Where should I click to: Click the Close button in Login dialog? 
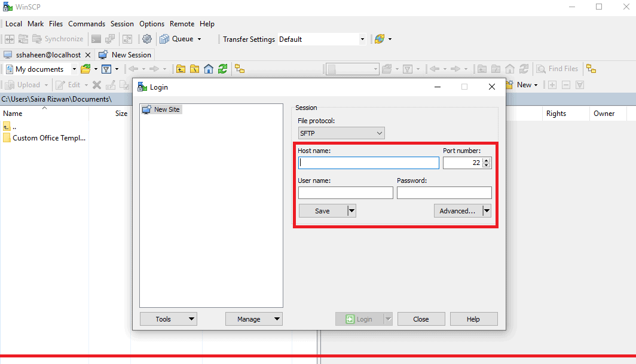[x=421, y=319]
